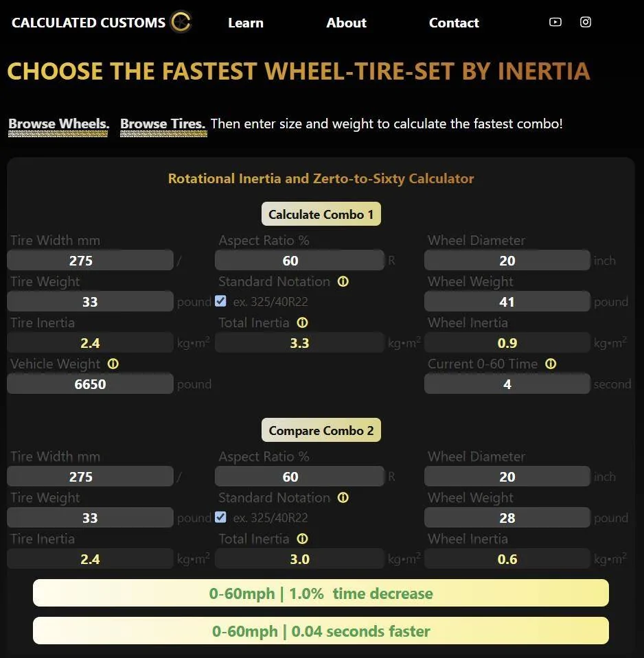Click the Vehicle Weight input field
Image resolution: width=644 pixels, height=658 pixels.
click(90, 384)
